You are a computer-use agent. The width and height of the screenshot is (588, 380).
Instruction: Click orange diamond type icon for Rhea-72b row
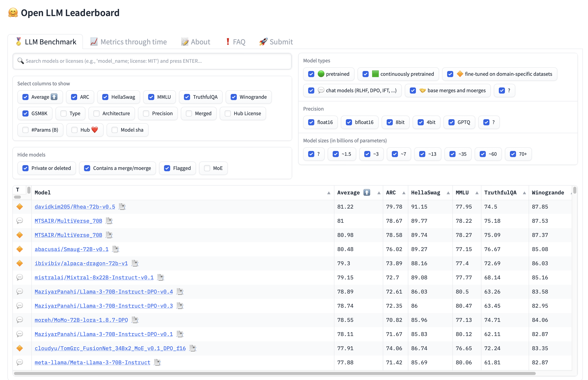[x=20, y=206]
